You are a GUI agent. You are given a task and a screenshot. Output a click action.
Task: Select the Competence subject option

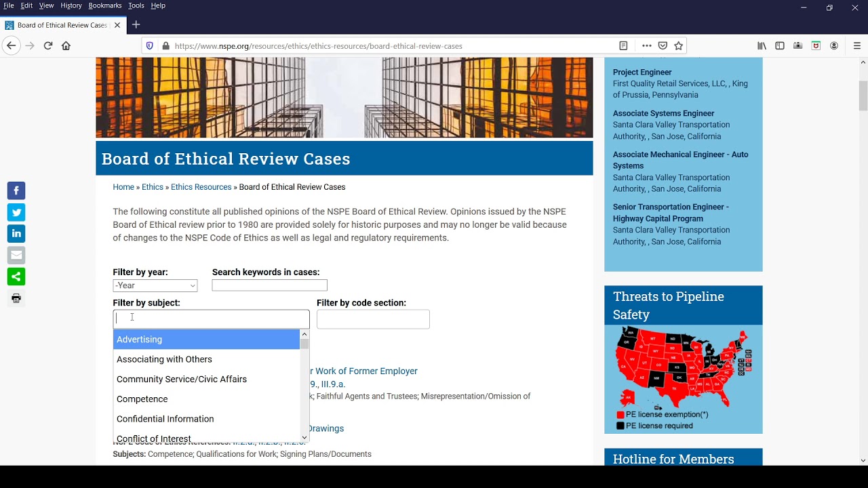coord(206,399)
